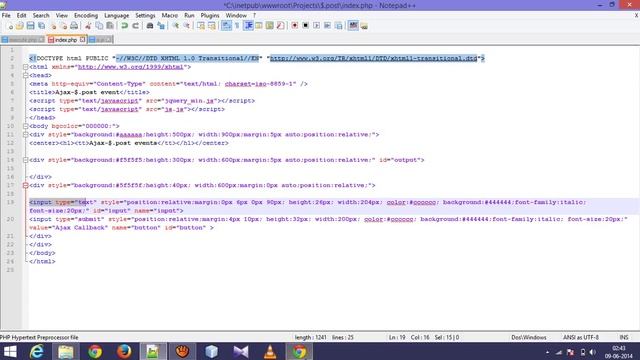640x360 pixels.
Task: Toggle INS insert mode in the status bar
Action: [624, 338]
